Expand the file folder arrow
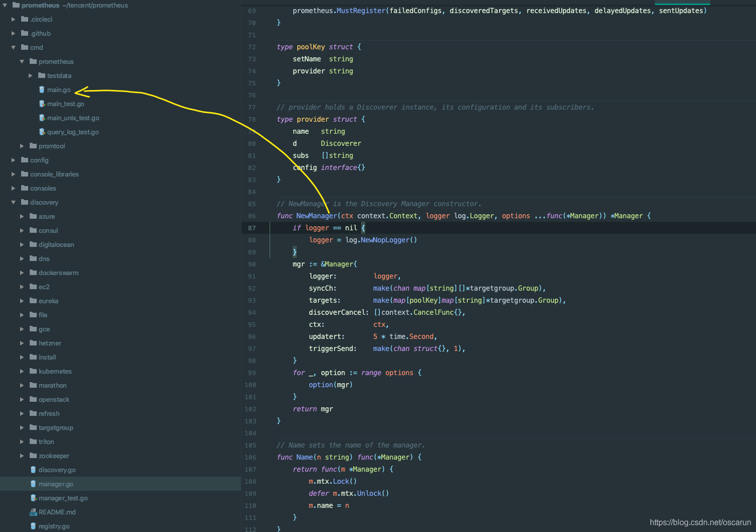 [22, 315]
